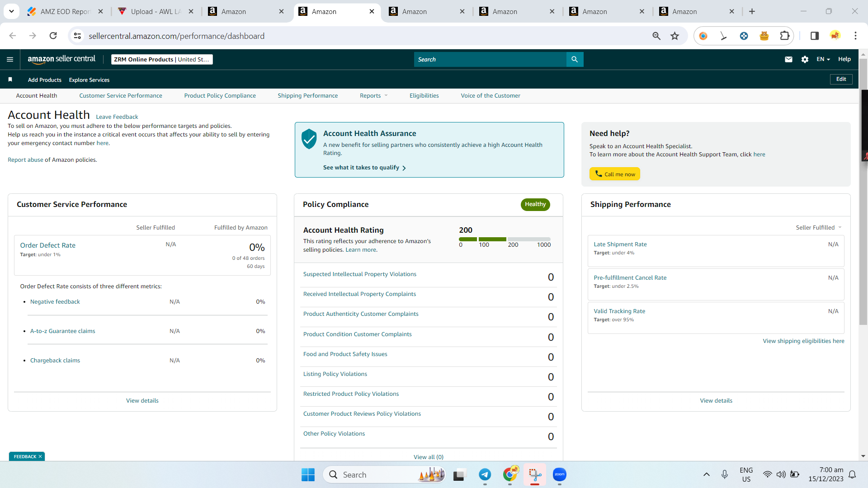Expand See what it takes to qualify
The width and height of the screenshot is (868, 488).
click(364, 168)
